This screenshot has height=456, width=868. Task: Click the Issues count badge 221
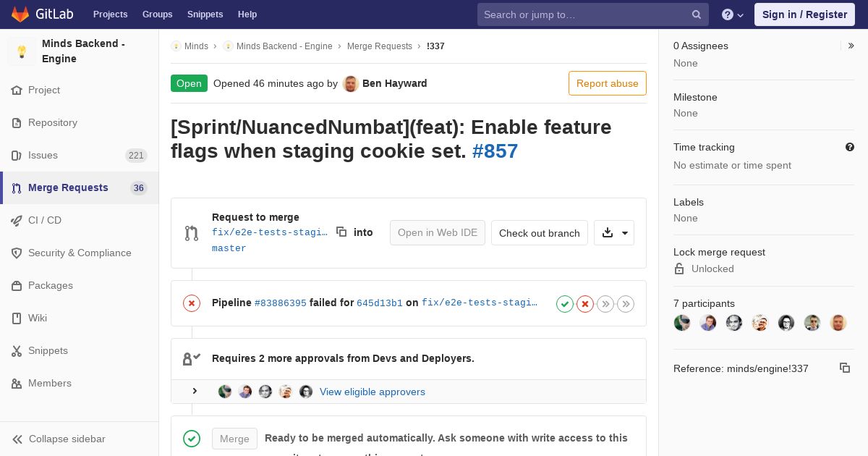pos(136,155)
